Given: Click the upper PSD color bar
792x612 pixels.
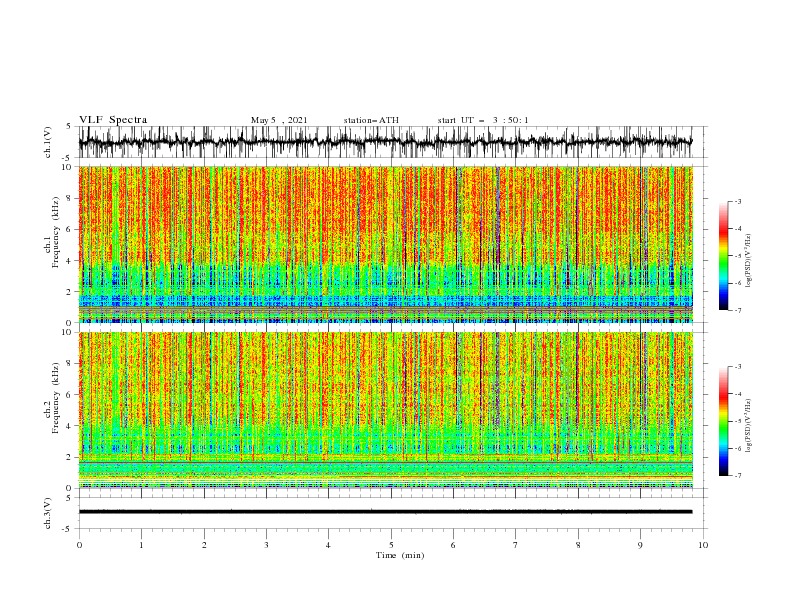Looking at the screenshot, I should tap(723, 256).
